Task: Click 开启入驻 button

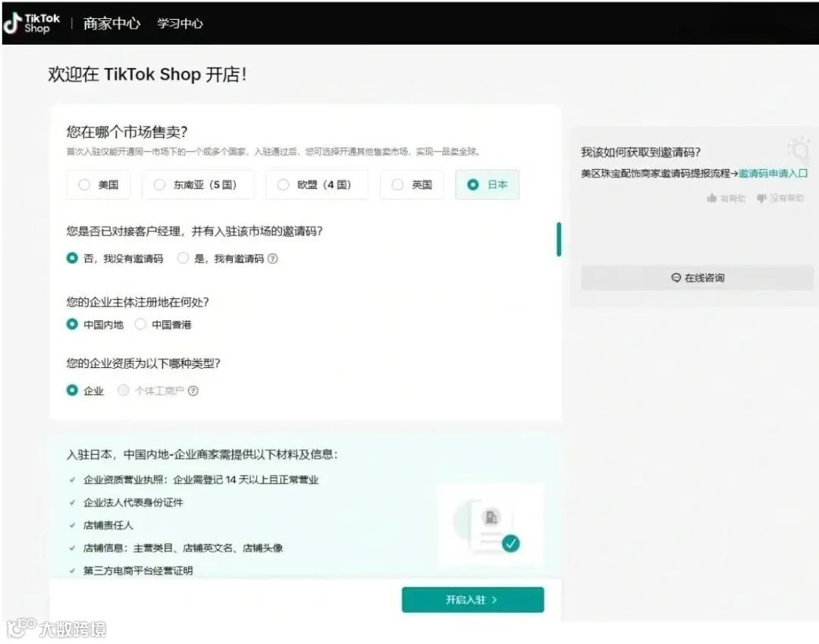Action: point(472,599)
